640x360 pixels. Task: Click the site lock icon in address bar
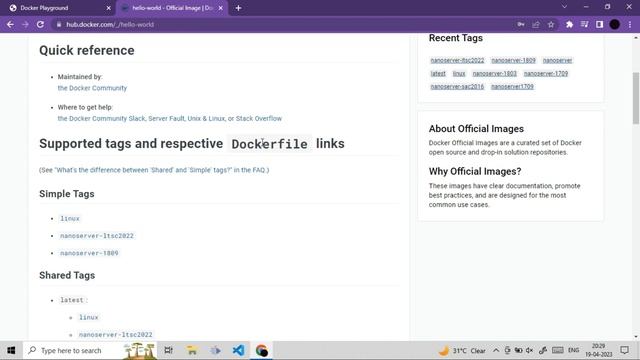point(59,24)
